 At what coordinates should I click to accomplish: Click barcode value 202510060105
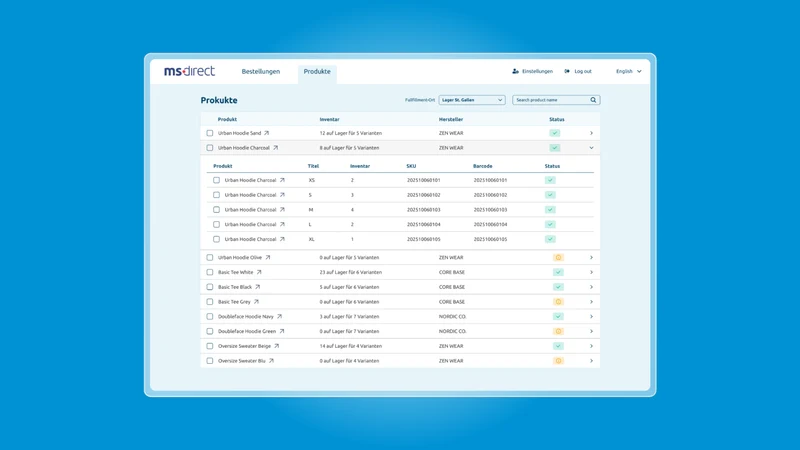(x=490, y=239)
